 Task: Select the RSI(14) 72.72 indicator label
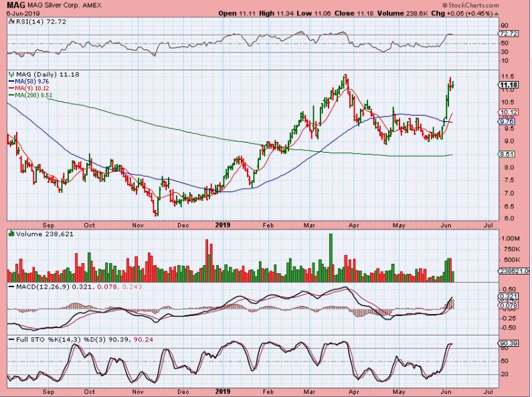(x=40, y=21)
